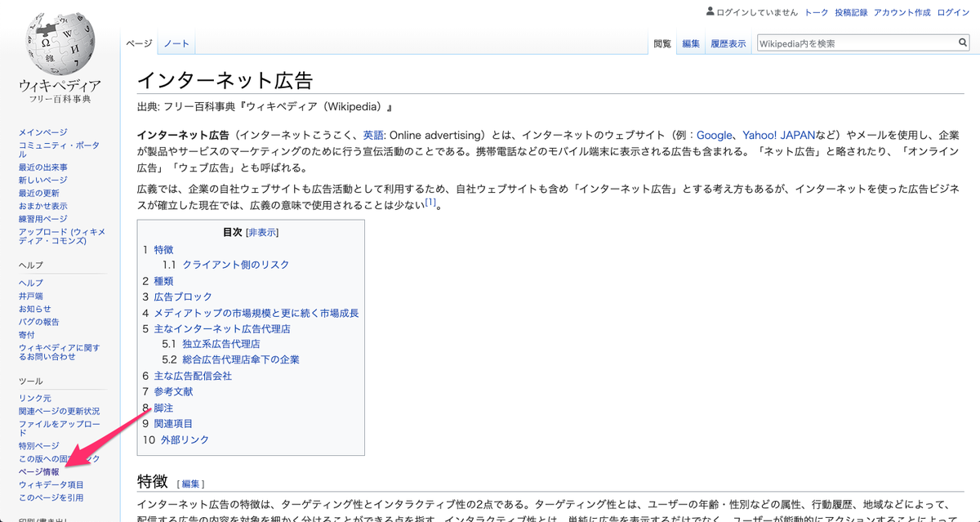Jump to 特徴 in the contents

point(164,249)
